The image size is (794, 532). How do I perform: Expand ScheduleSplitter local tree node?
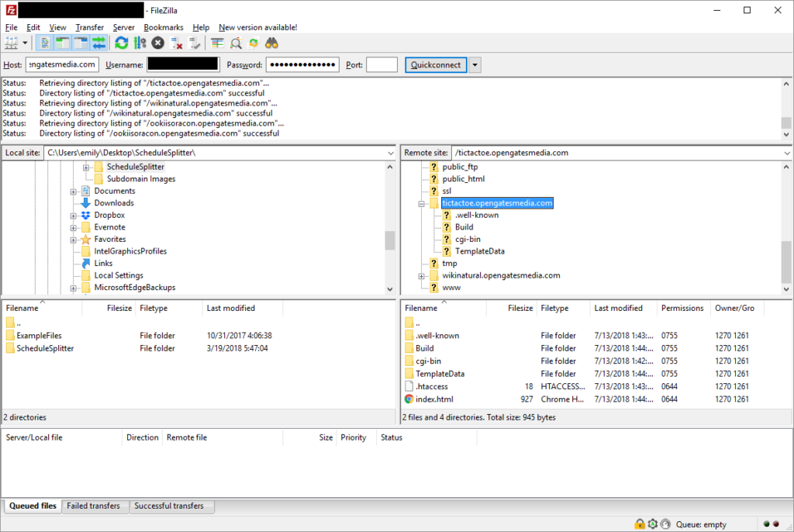click(85, 168)
